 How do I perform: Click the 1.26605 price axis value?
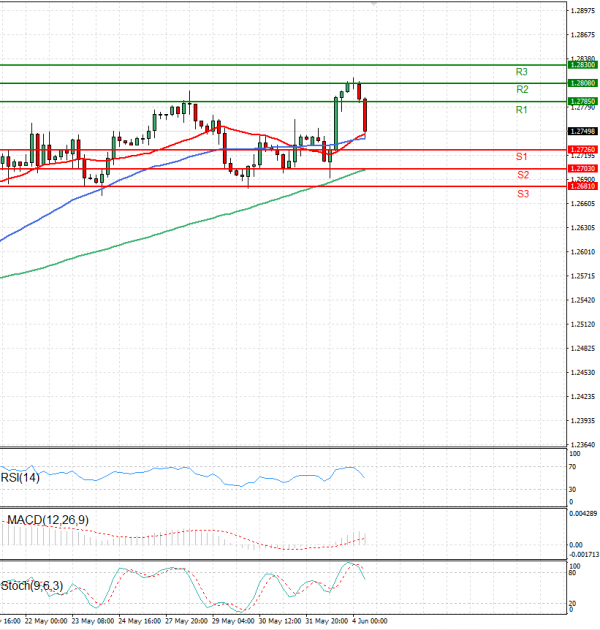[583, 204]
